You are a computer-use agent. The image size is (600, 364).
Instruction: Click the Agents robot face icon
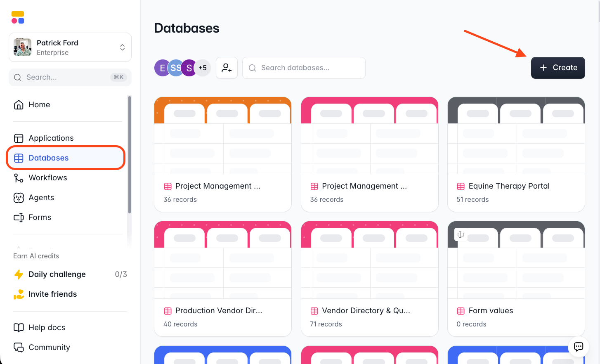[x=19, y=198]
